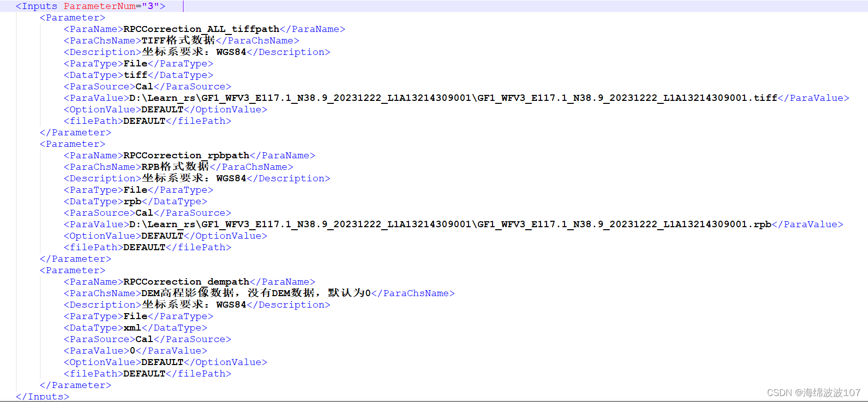Select the text RPCCorrection_rpbpath
The width and height of the screenshot is (868, 402).
[186, 155]
